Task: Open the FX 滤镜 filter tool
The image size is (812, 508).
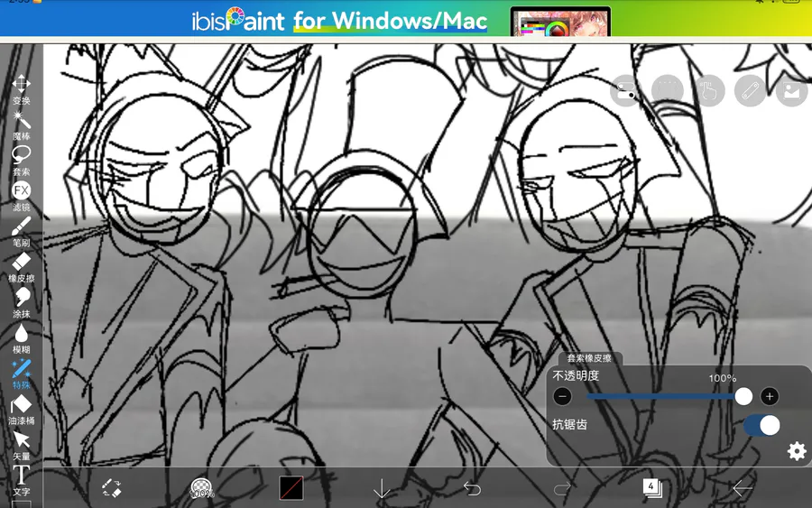Action: (x=22, y=197)
